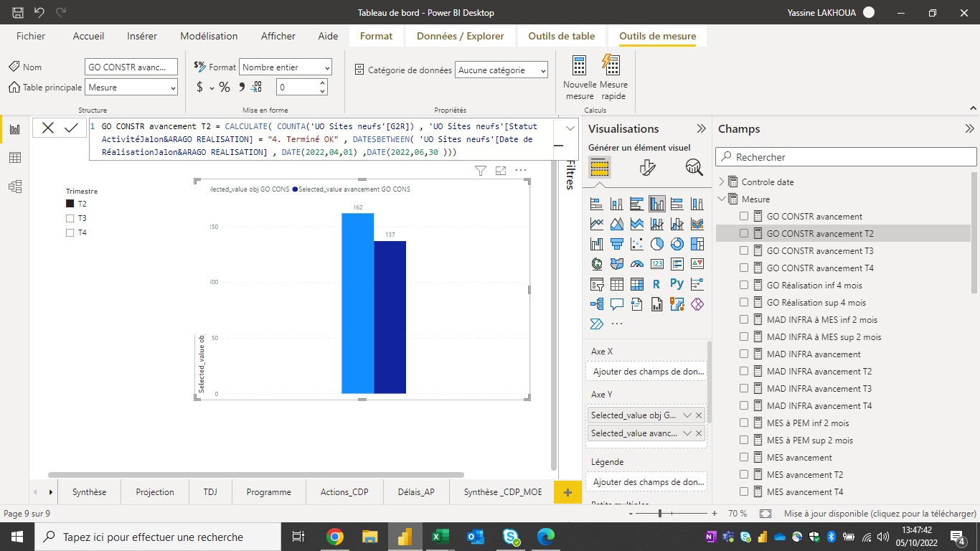The height and width of the screenshot is (551, 980).
Task: Select the Pie chart visual icon
Action: 657,244
